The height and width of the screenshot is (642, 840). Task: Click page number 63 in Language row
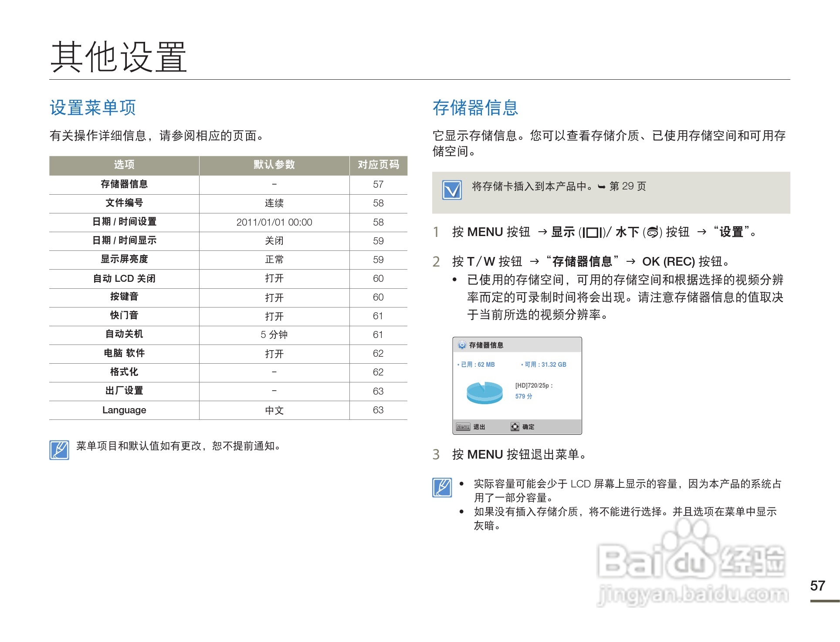coord(378,410)
